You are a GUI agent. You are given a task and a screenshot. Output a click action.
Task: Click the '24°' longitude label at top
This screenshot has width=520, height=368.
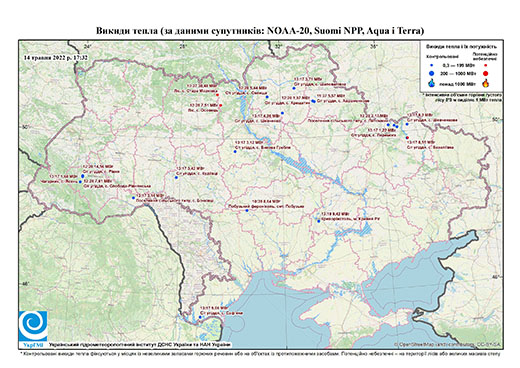tap(88, 47)
